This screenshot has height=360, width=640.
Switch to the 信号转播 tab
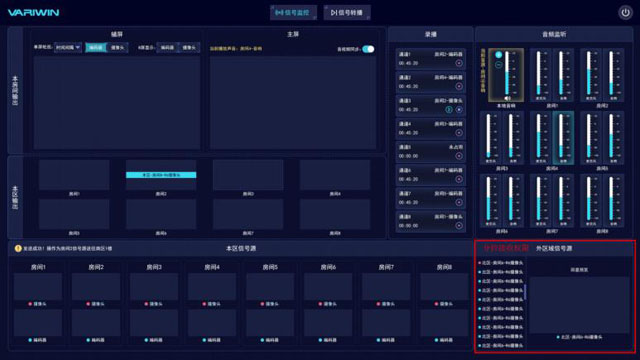pyautogui.click(x=347, y=13)
